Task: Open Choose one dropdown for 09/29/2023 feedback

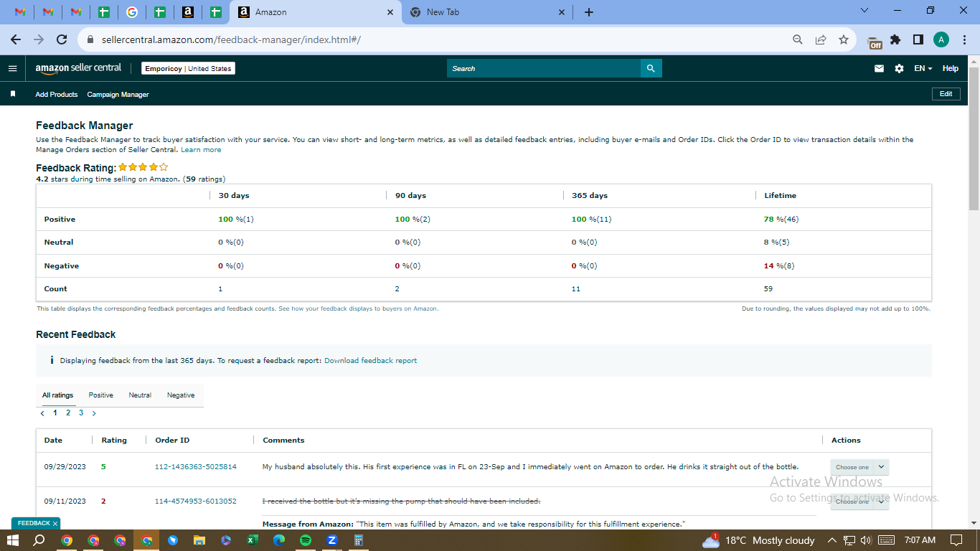Action: 859,467
